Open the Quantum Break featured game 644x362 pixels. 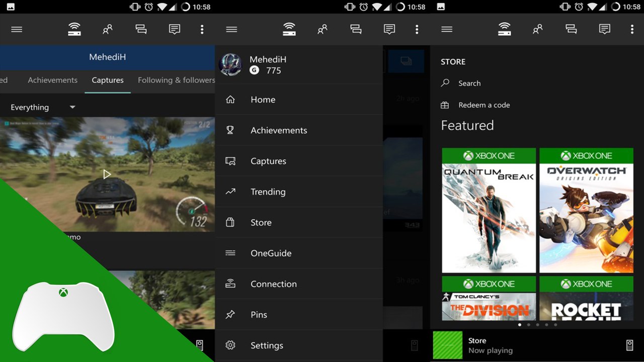[x=489, y=210]
